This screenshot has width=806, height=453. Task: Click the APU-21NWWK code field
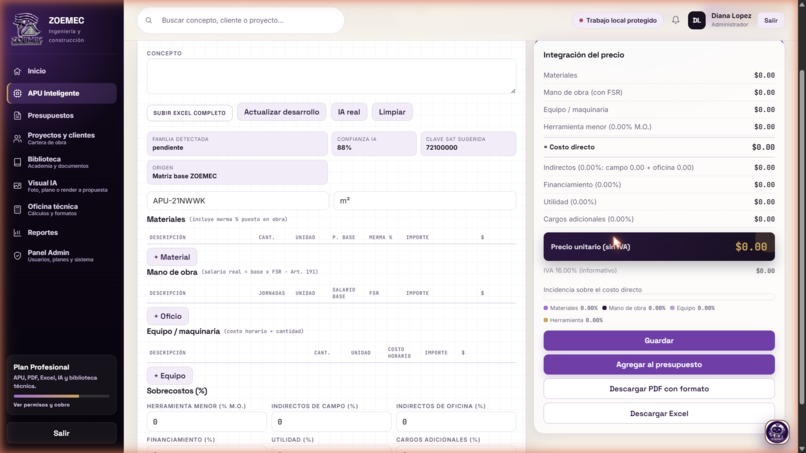coord(237,201)
